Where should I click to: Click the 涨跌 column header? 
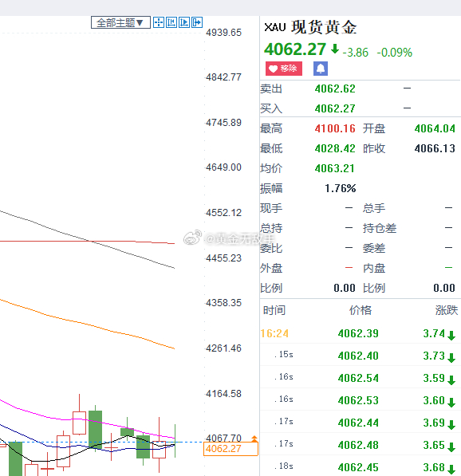(x=446, y=310)
